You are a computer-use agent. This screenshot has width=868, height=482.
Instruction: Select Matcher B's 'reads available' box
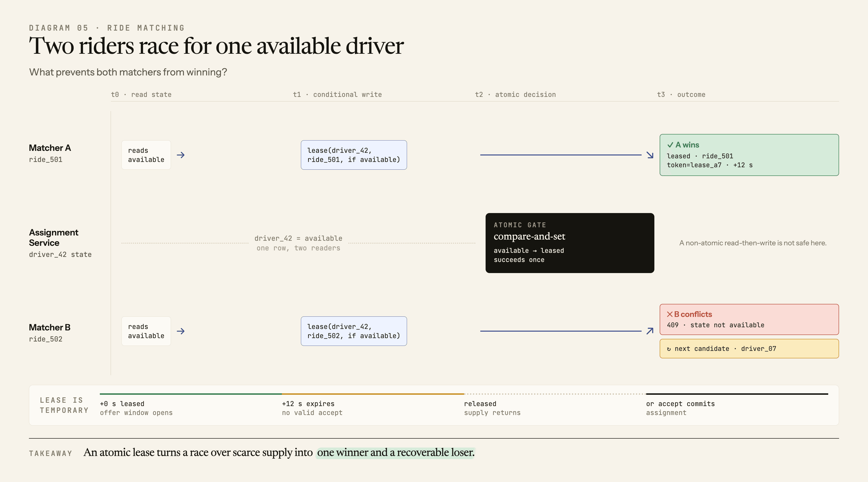click(146, 331)
